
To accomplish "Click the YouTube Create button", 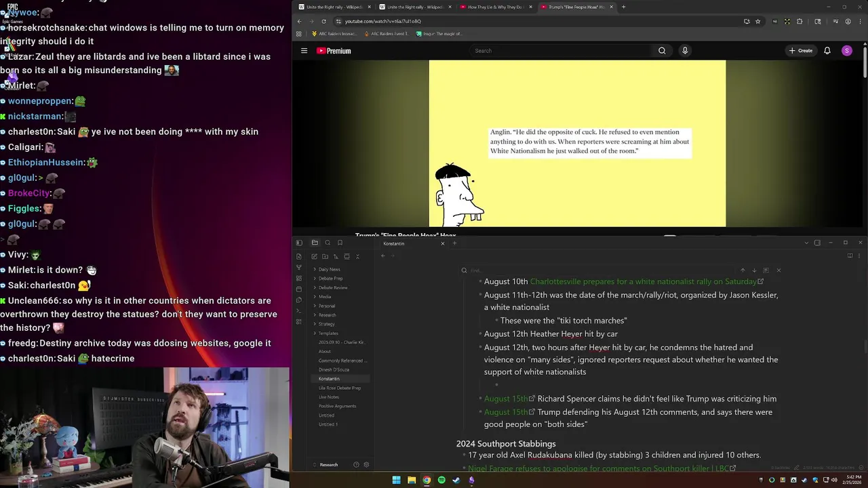I will [801, 51].
